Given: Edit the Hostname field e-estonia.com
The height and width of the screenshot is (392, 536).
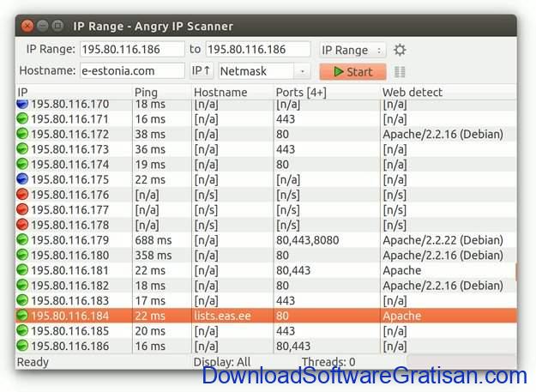Looking at the screenshot, I should coord(132,70).
